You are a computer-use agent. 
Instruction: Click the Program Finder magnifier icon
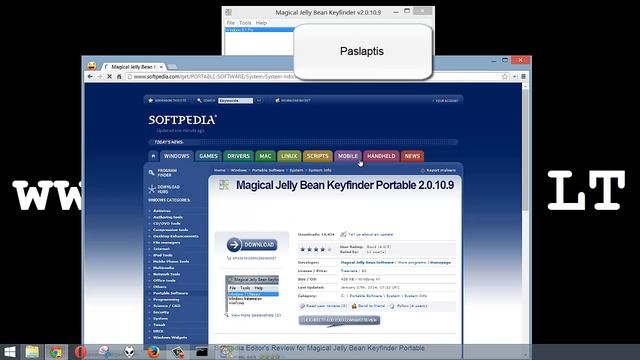pos(151,173)
